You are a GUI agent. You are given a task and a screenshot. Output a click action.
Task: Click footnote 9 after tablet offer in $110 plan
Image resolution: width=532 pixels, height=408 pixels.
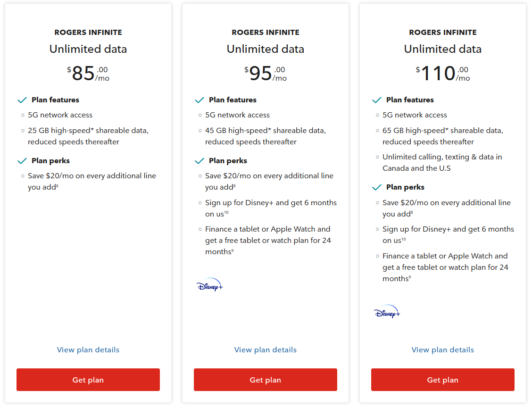[x=410, y=277]
